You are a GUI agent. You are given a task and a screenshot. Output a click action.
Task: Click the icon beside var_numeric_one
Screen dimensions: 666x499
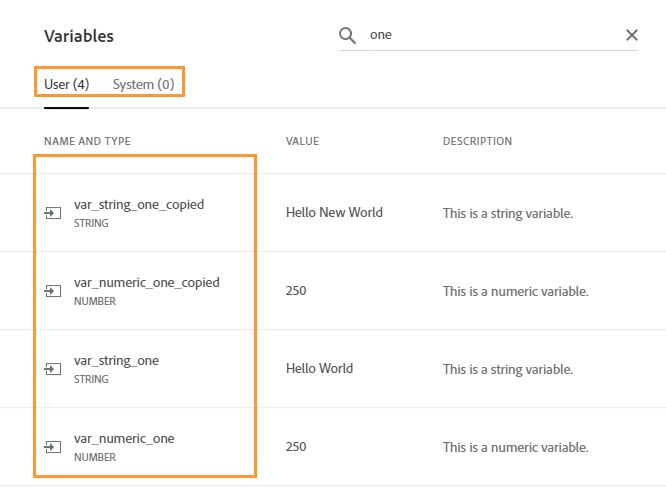click(x=52, y=447)
